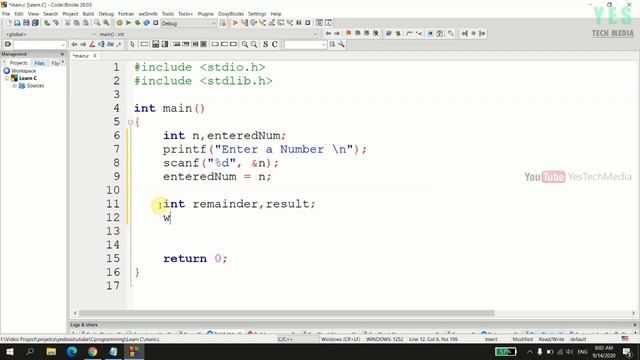
Task: Click the Paste toolbar icon
Action: pos(86,23)
